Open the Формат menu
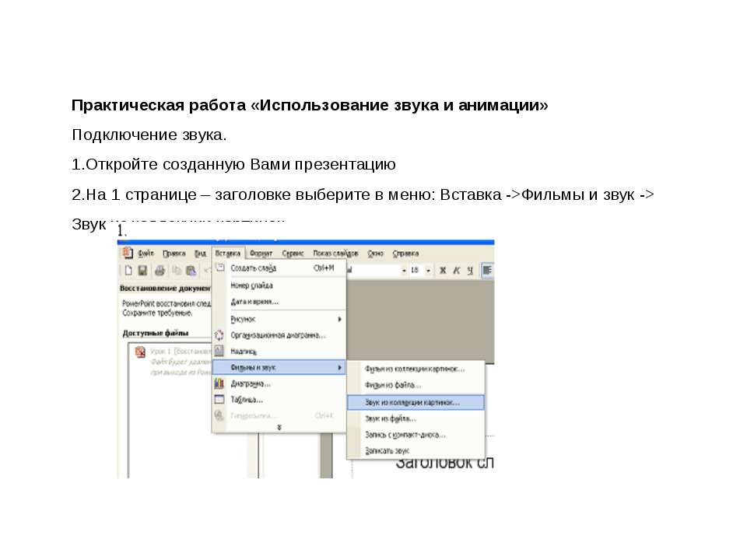This screenshot has height=560, width=747. 261,254
